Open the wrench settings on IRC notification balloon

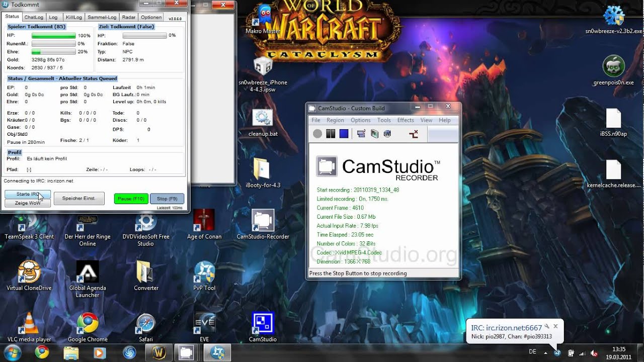coord(547,326)
